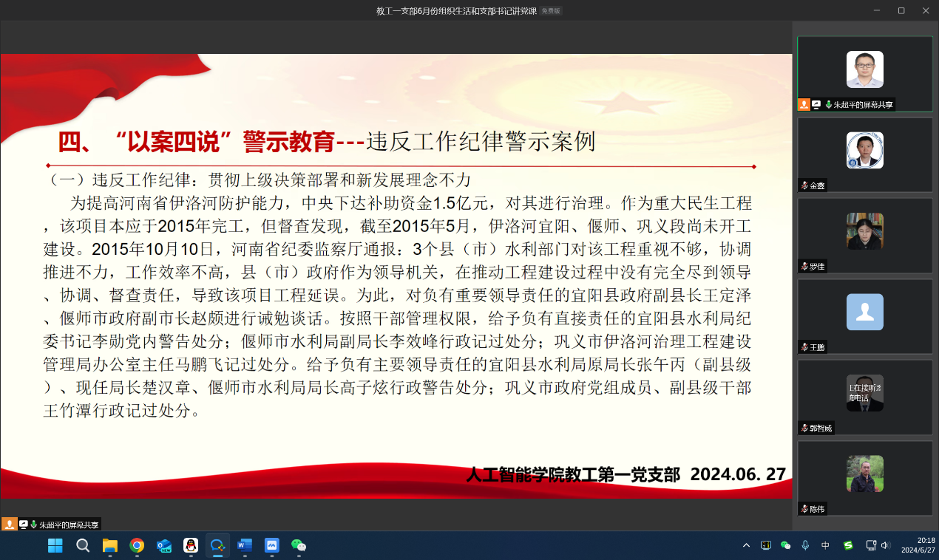Image resolution: width=939 pixels, height=560 pixels.
Task: Open Google Chrome from the taskbar
Action: click(137, 546)
